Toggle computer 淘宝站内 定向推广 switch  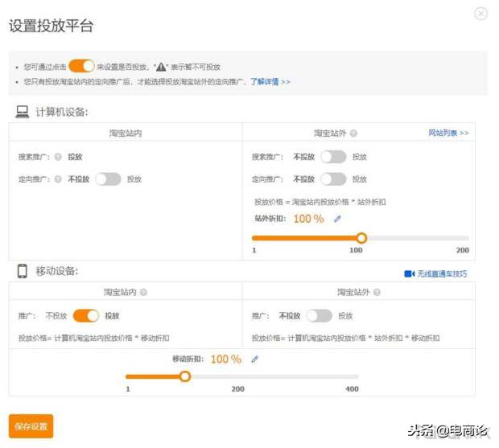(x=108, y=179)
